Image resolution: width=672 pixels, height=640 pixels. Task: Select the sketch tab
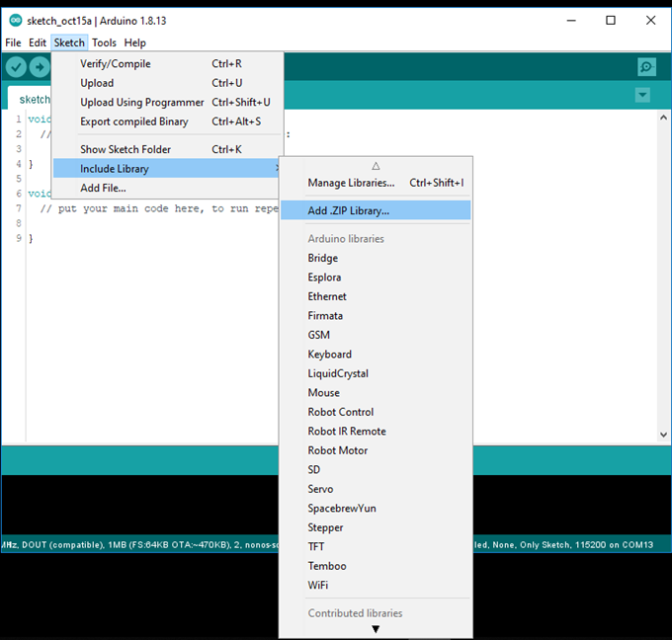tap(29, 99)
